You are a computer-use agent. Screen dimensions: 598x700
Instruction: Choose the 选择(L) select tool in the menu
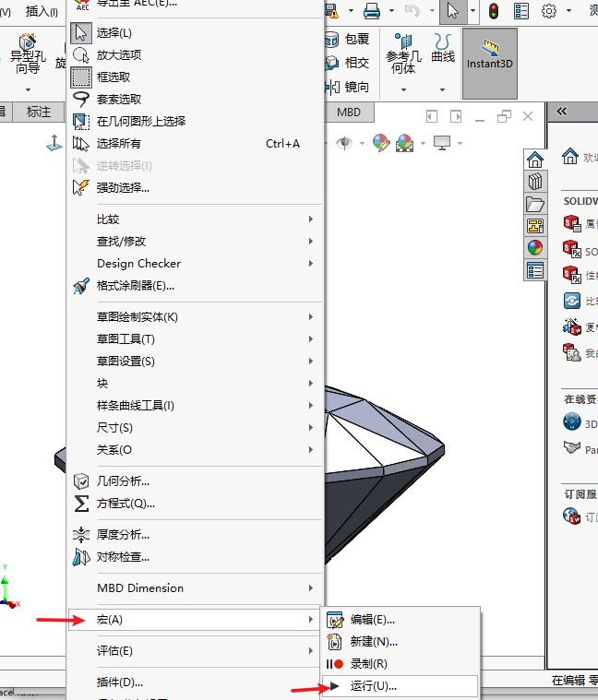(x=196, y=32)
